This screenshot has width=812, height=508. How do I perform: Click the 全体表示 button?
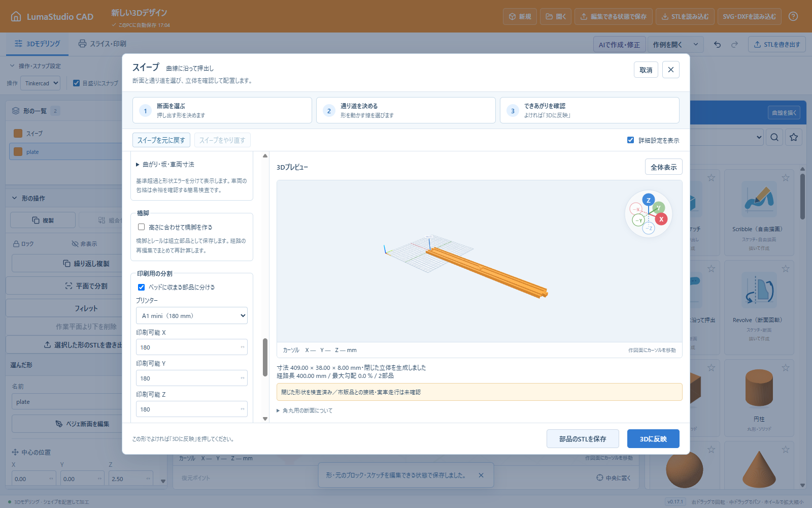pyautogui.click(x=664, y=167)
